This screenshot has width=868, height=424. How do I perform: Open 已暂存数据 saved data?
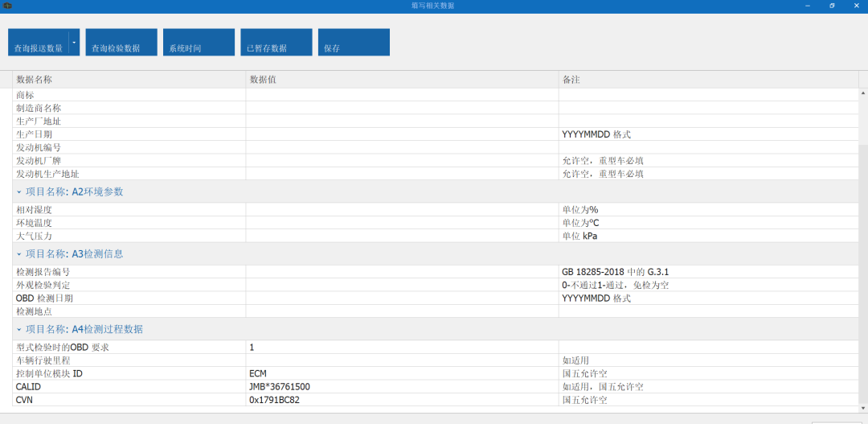click(276, 42)
